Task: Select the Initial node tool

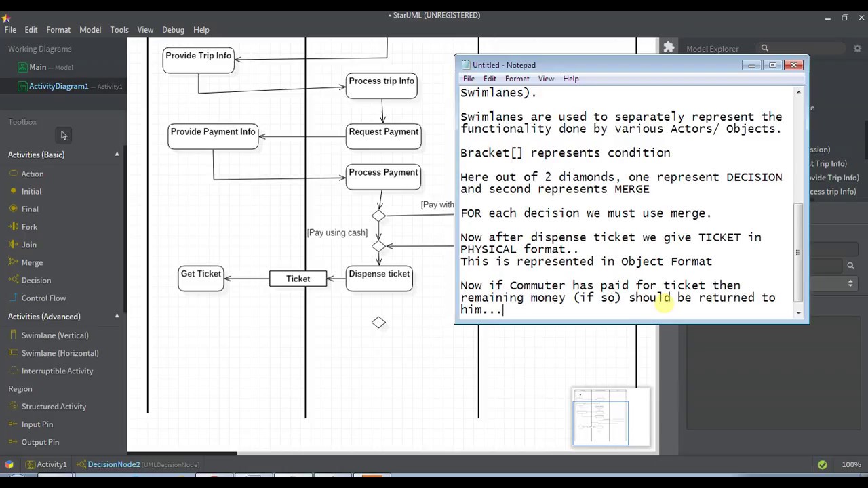Action: tap(31, 191)
